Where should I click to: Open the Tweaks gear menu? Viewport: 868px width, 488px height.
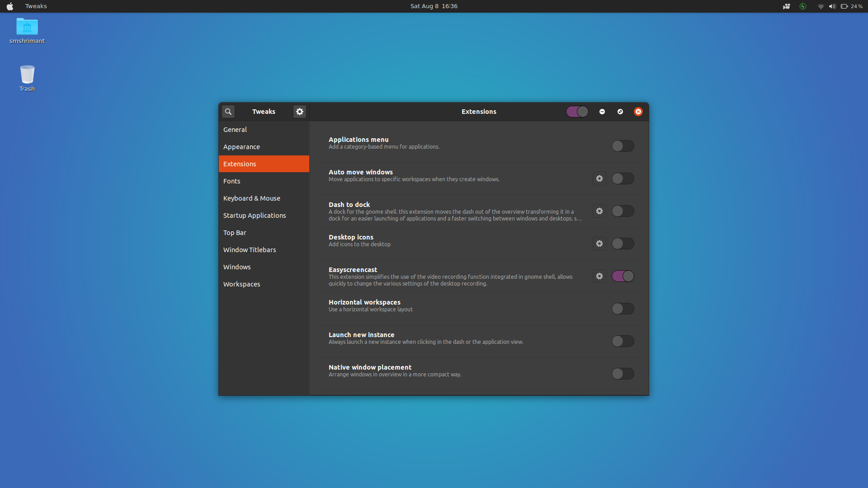(x=300, y=112)
